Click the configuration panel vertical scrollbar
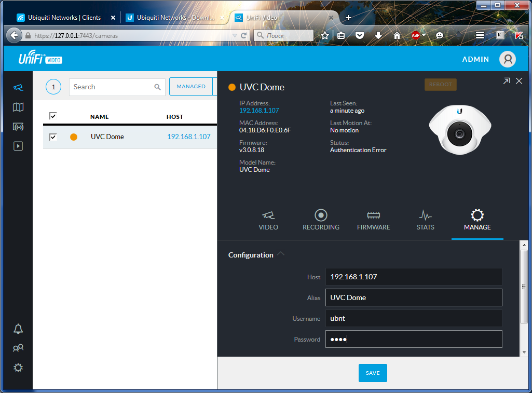The height and width of the screenshot is (393, 532). 524,286
